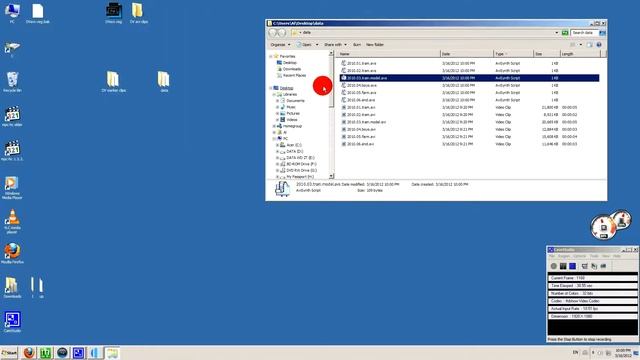The image size is (640, 360).
Task: Open the Region menu in CamStudio
Action: tap(564, 256)
